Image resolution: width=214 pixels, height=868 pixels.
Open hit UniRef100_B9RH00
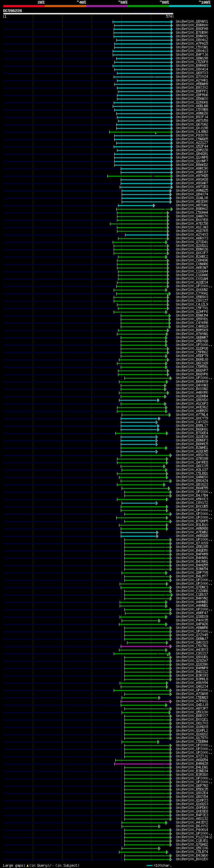pyautogui.click(x=192, y=25)
